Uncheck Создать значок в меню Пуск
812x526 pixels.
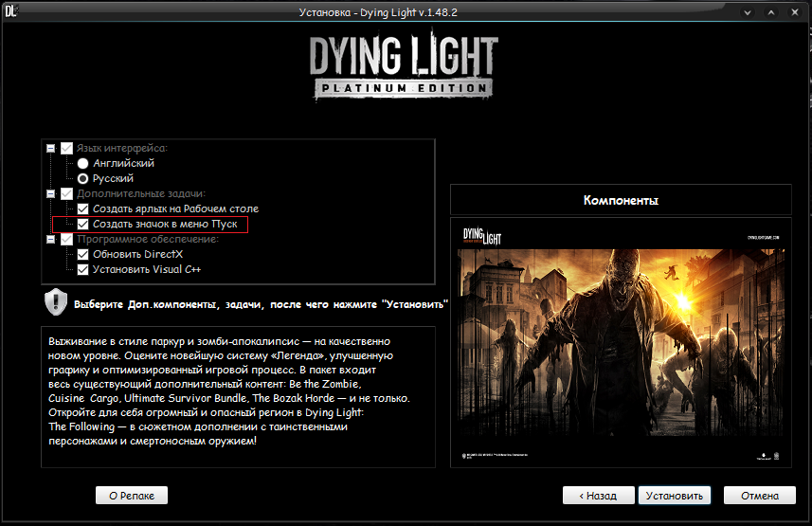(x=83, y=224)
